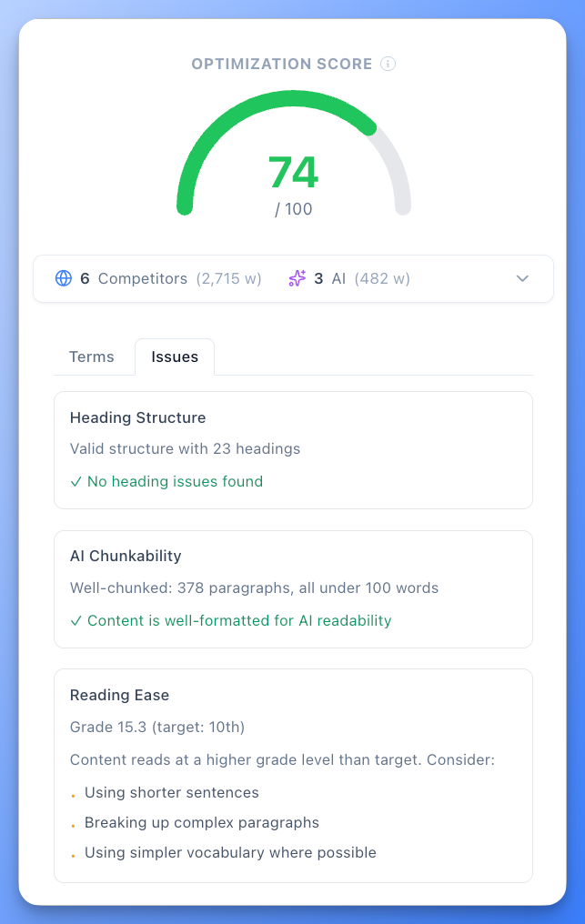Click the checkmark beside 'No heading issues found'
Screen dimensions: 585x924
coord(76,481)
